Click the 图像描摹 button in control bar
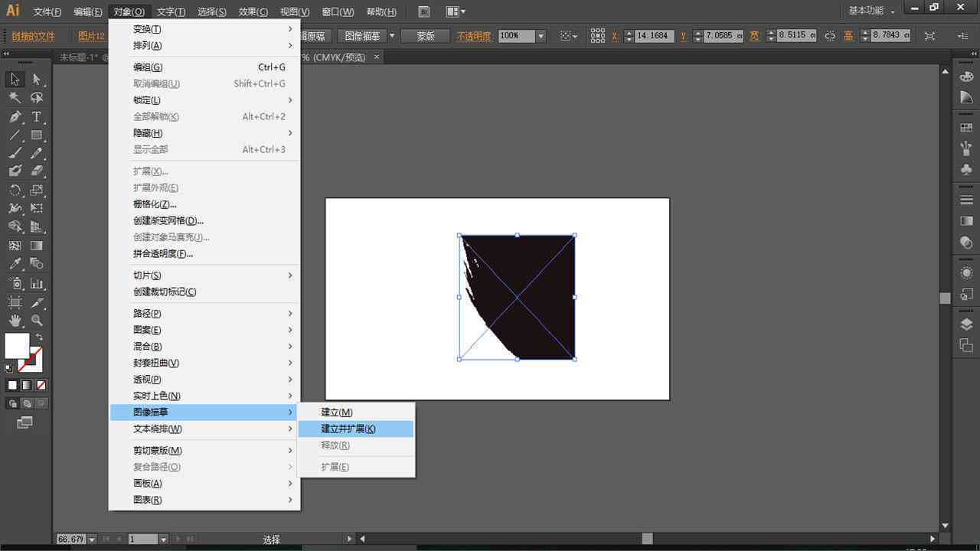The image size is (980, 551). (x=362, y=36)
